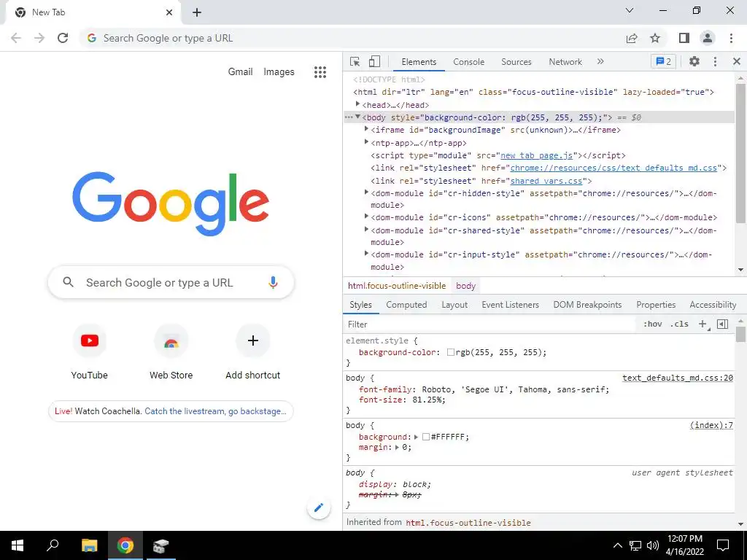The height and width of the screenshot is (560, 747).
Task: Open the Google apps grid icon
Action: tap(320, 72)
